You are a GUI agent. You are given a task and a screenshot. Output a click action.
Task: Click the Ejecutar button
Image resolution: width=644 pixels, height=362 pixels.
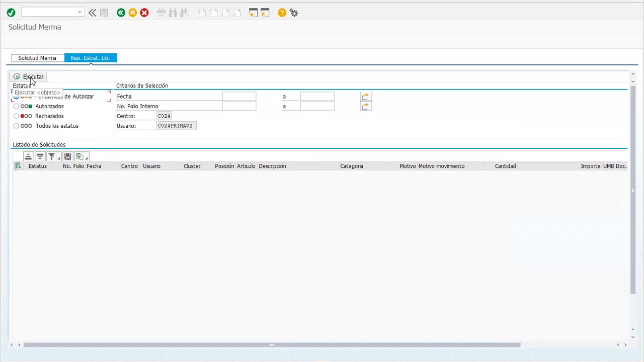28,76
